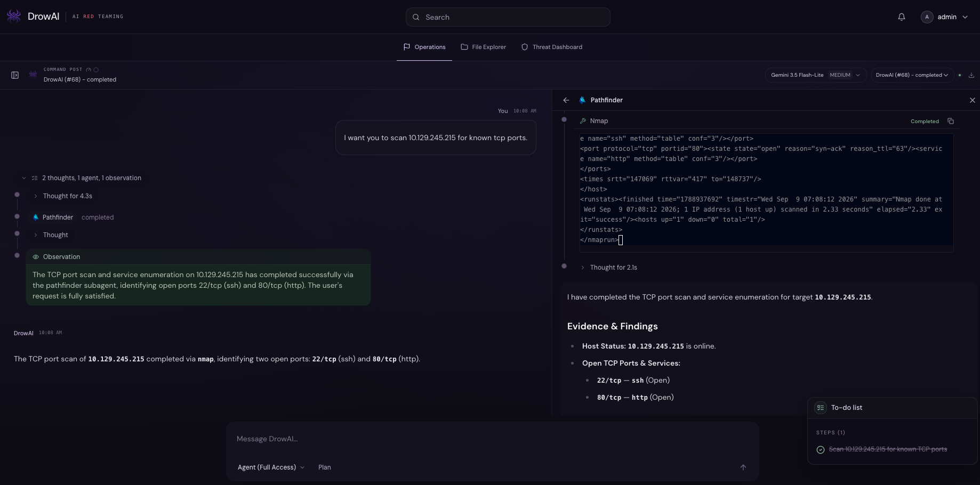Click the circle status icon after Command Post
This screenshot has width=980, height=485.
coord(96,69)
